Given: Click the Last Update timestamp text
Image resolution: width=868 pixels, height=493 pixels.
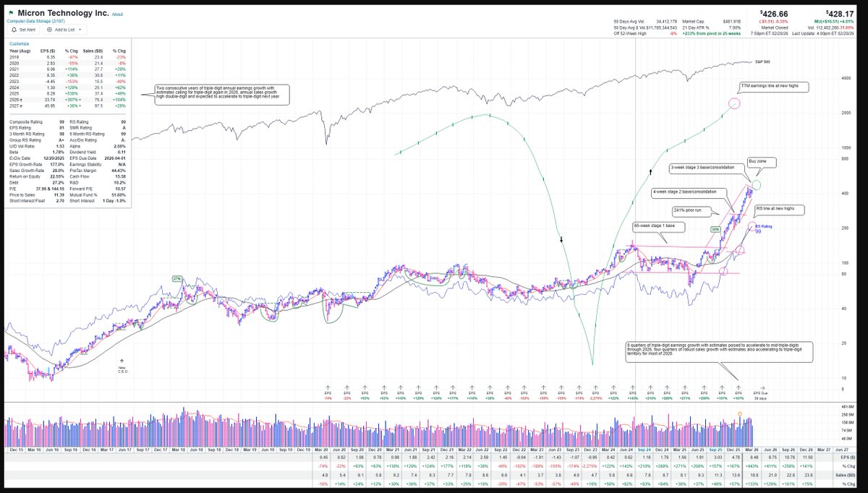Looking at the screenshot, I should [824, 33].
